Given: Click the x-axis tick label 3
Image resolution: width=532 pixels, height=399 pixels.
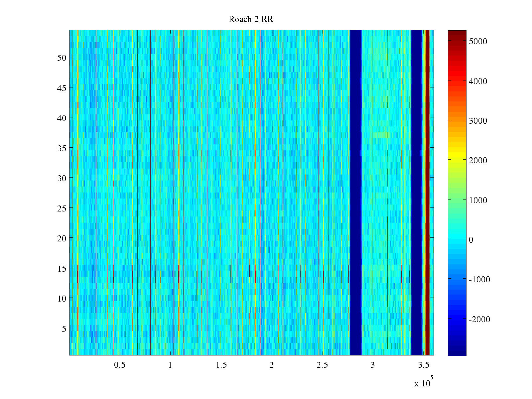Looking at the screenshot, I should 373,365.
